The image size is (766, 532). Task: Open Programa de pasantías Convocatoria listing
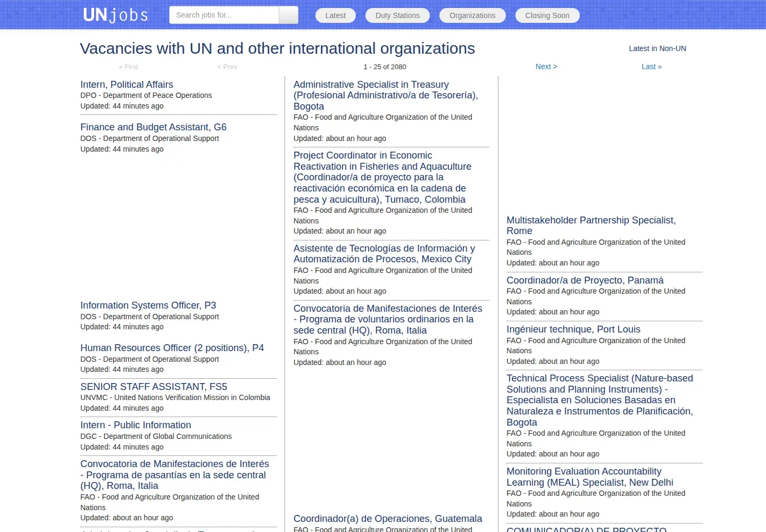(x=174, y=475)
